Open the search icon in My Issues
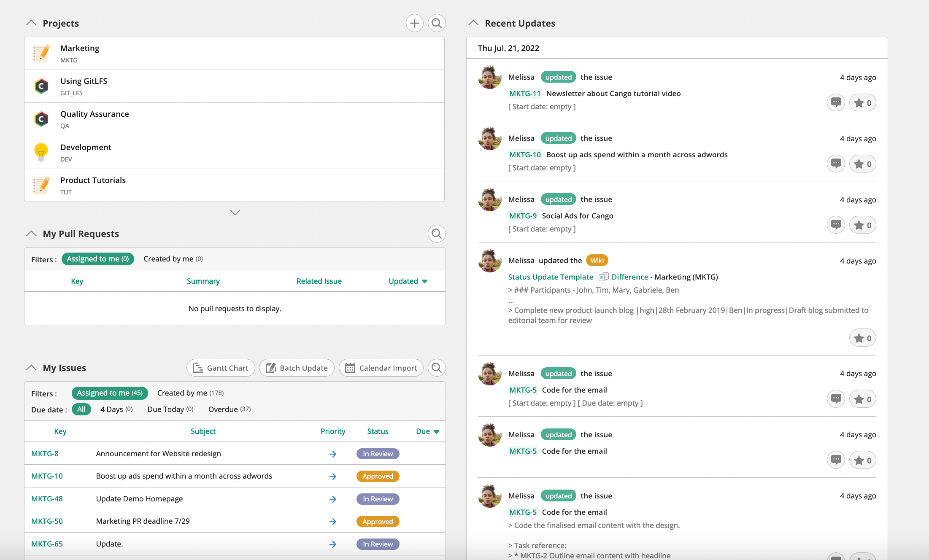929x560 pixels. [437, 367]
